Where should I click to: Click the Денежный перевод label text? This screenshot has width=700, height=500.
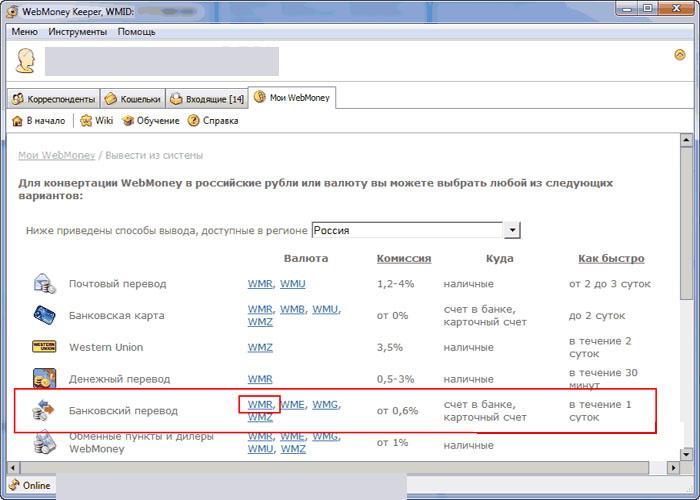point(120,379)
